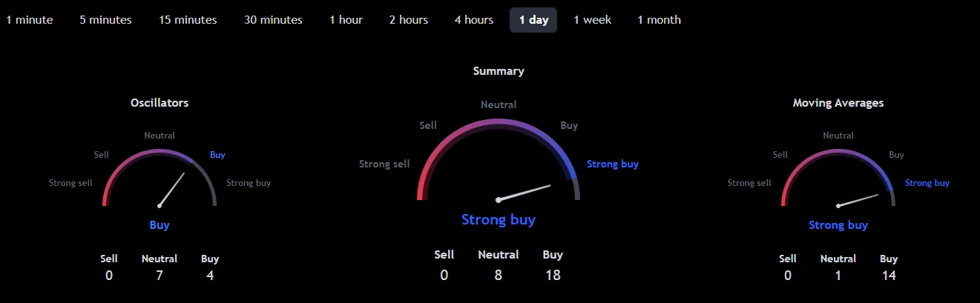Change timeframe to 1 week
The height and width of the screenshot is (303, 980).
pyautogui.click(x=592, y=20)
